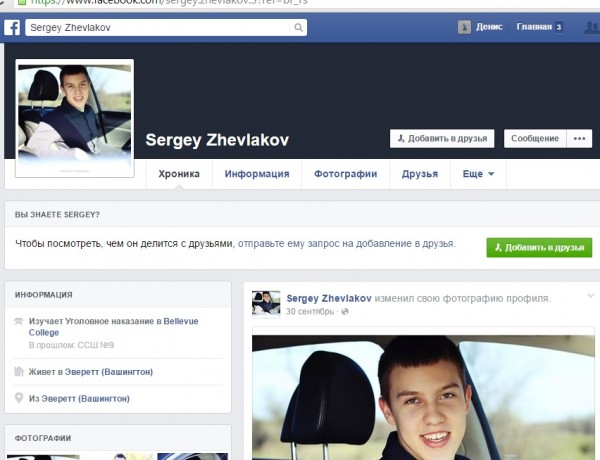Open the large profile picture thumbnail
Viewport: 600px width, 460px height.
pyautogui.click(x=75, y=118)
